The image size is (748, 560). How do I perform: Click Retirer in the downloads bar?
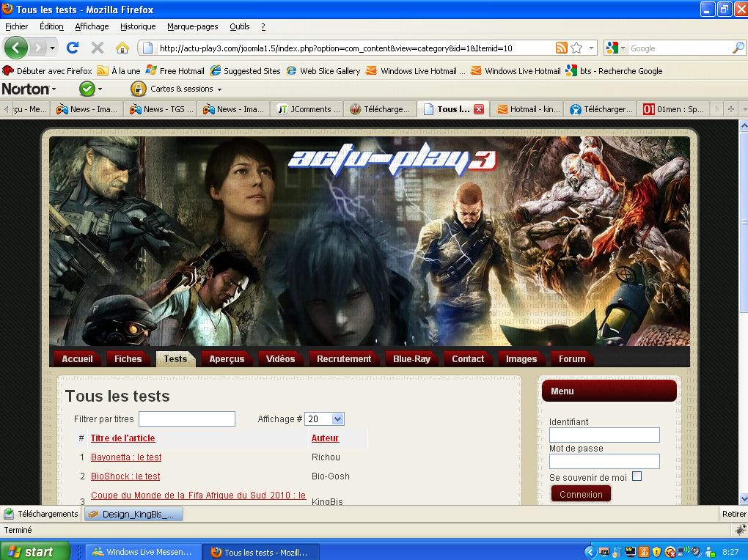(x=733, y=514)
